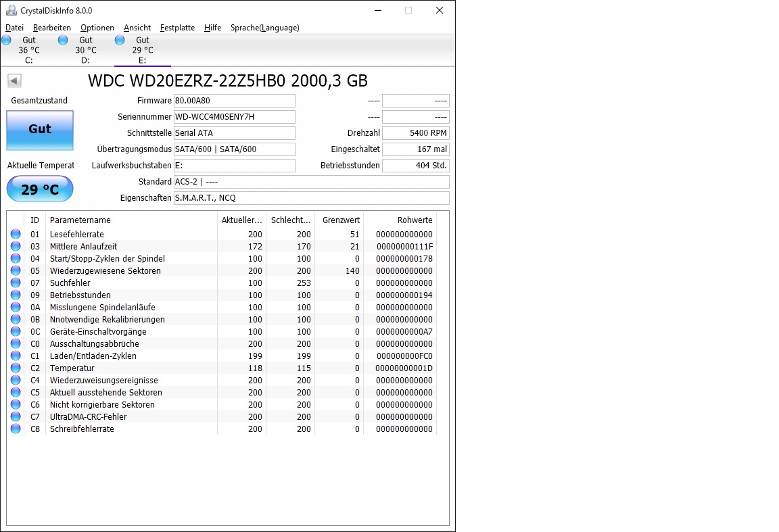Open the Optionen menu
779x532 pixels.
click(x=97, y=28)
